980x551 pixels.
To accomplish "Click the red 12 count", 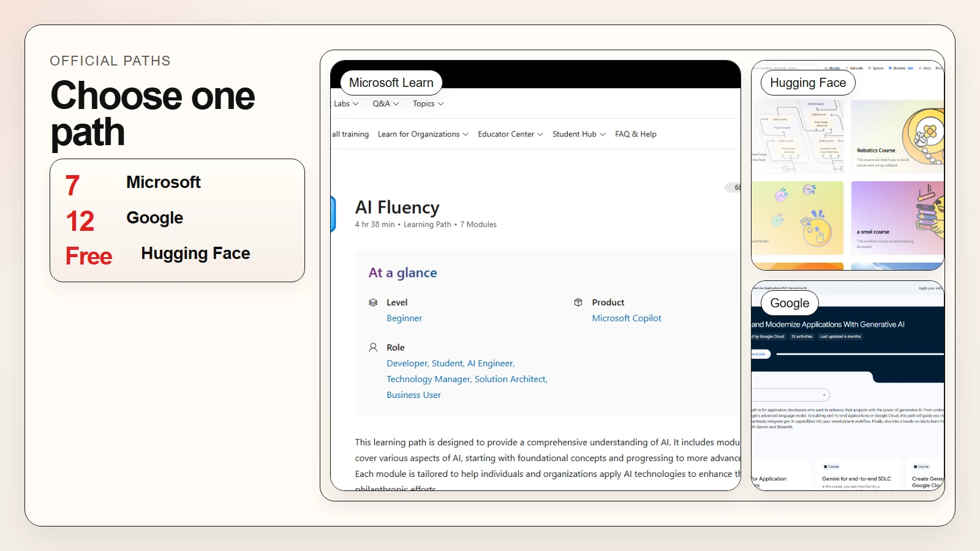I will [x=80, y=221].
